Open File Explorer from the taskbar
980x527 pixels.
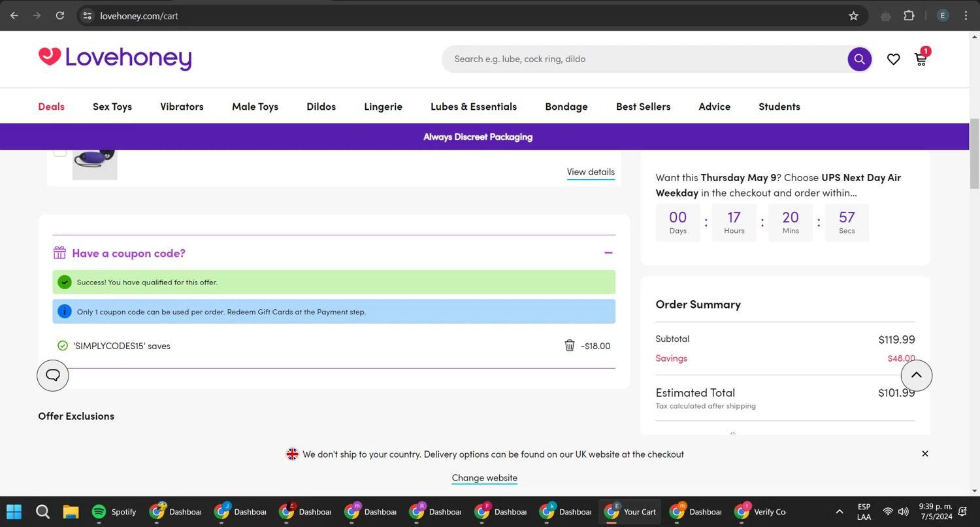71,511
